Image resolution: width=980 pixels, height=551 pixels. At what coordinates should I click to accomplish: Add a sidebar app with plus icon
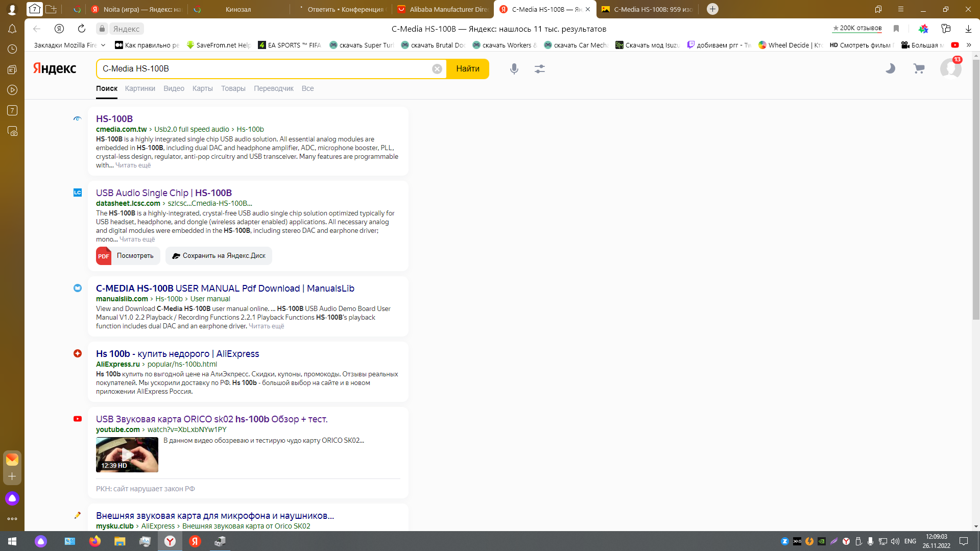coord(12,476)
